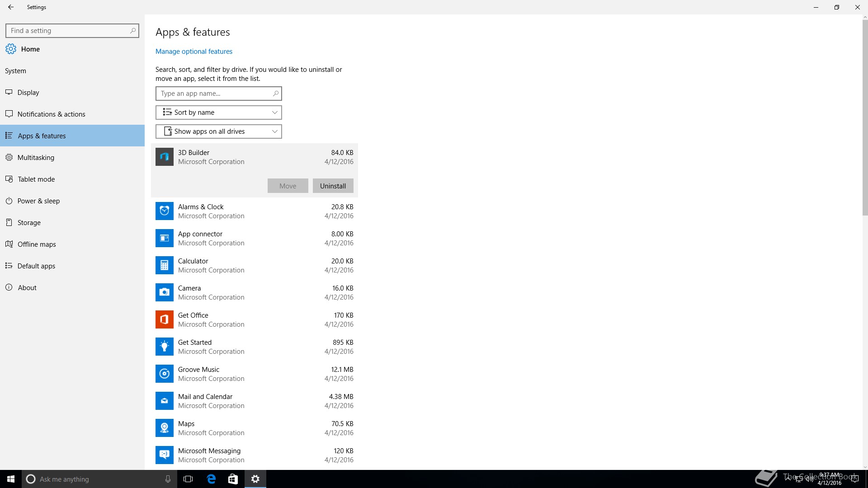
Task: Click the back arrow in Settings title bar
Action: (11, 7)
